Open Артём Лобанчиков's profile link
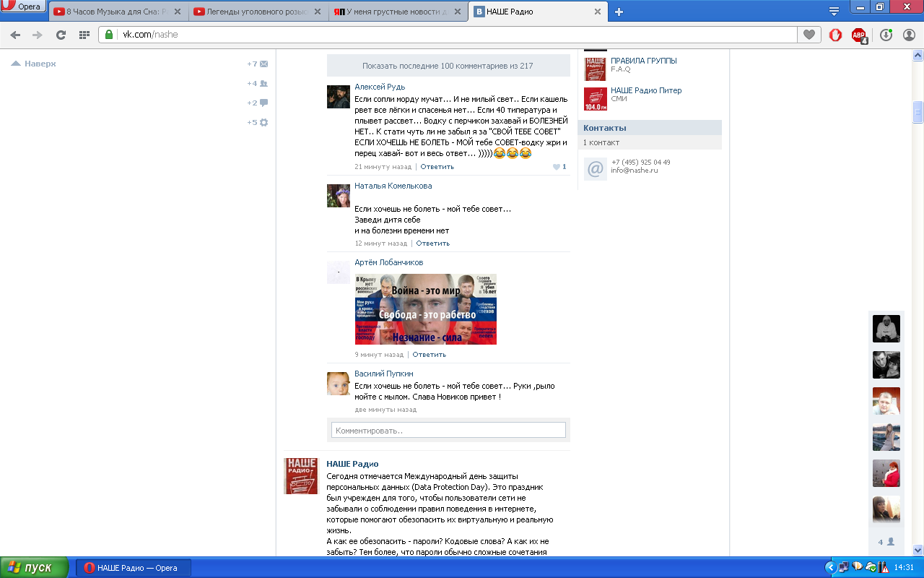This screenshot has width=924, height=578. click(389, 262)
